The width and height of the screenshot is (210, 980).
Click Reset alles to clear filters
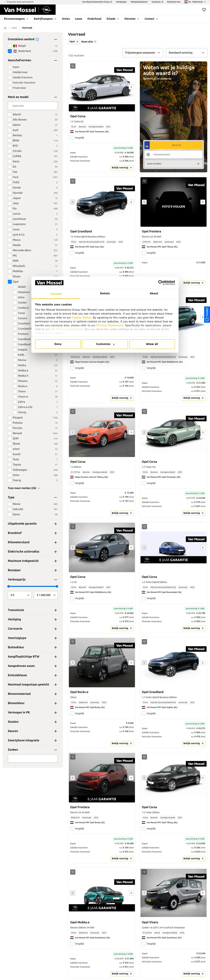click(89, 41)
